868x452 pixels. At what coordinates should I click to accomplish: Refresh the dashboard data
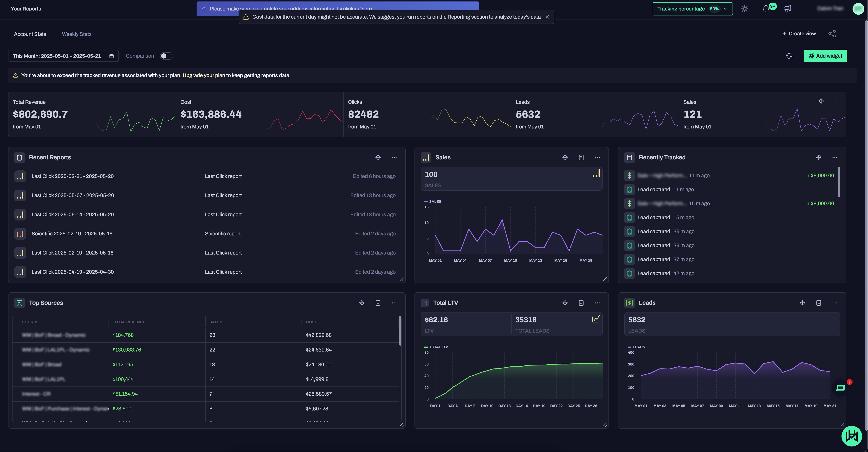[x=789, y=56]
